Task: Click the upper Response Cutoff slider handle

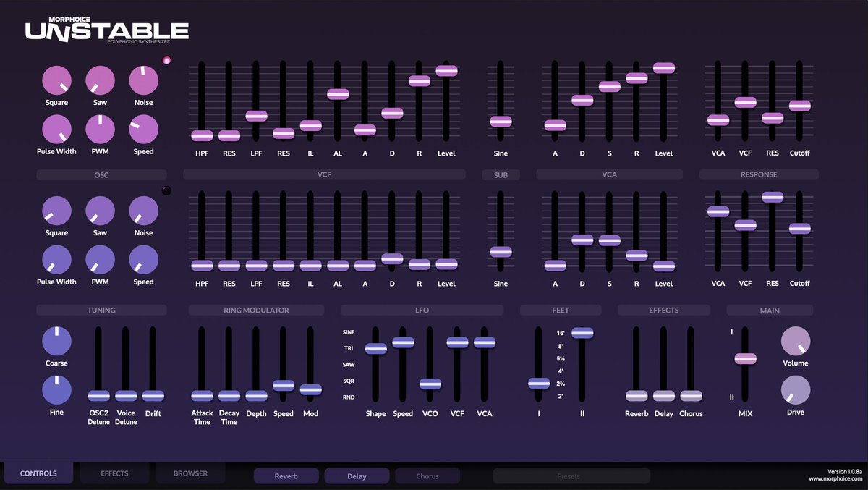Action: coord(799,106)
